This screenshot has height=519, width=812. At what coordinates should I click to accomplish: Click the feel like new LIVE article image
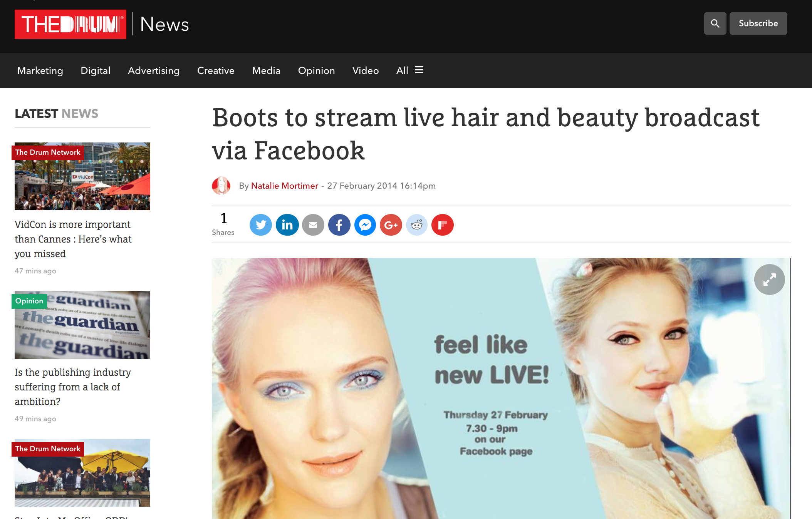tap(501, 388)
